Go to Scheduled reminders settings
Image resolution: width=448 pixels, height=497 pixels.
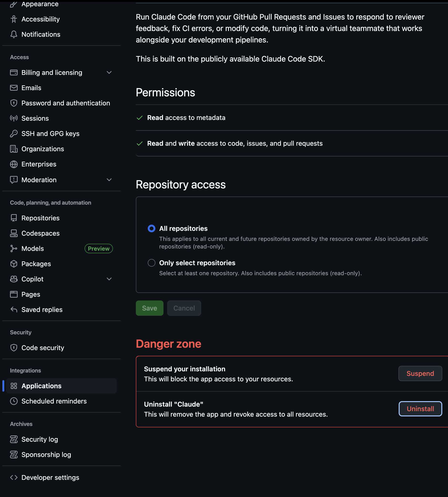tap(54, 401)
